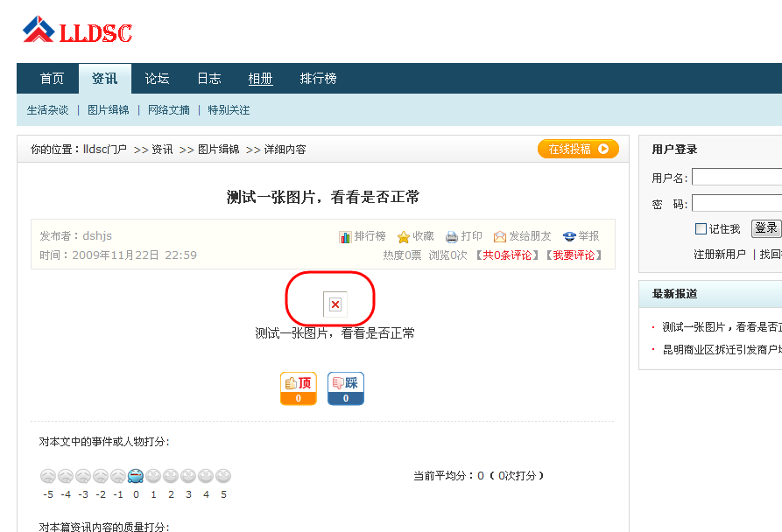Switch to the 论坛 forum tab

tap(156, 78)
